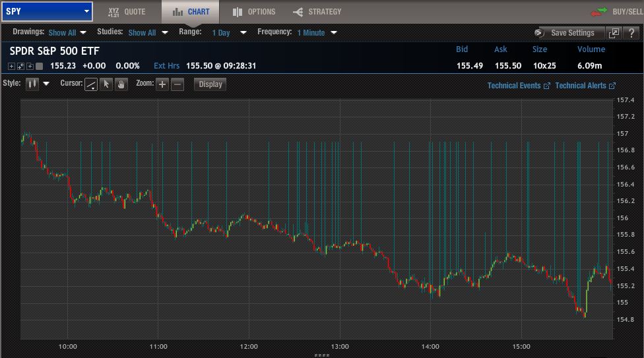This screenshot has height=358, width=644.
Task: Click the 14:00 time axis label
Action: click(430, 347)
